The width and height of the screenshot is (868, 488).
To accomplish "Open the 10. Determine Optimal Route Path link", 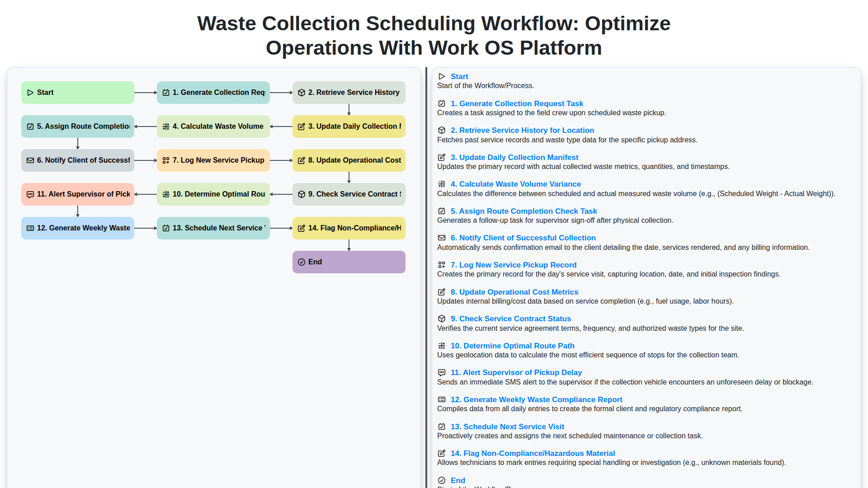I will pos(512,346).
